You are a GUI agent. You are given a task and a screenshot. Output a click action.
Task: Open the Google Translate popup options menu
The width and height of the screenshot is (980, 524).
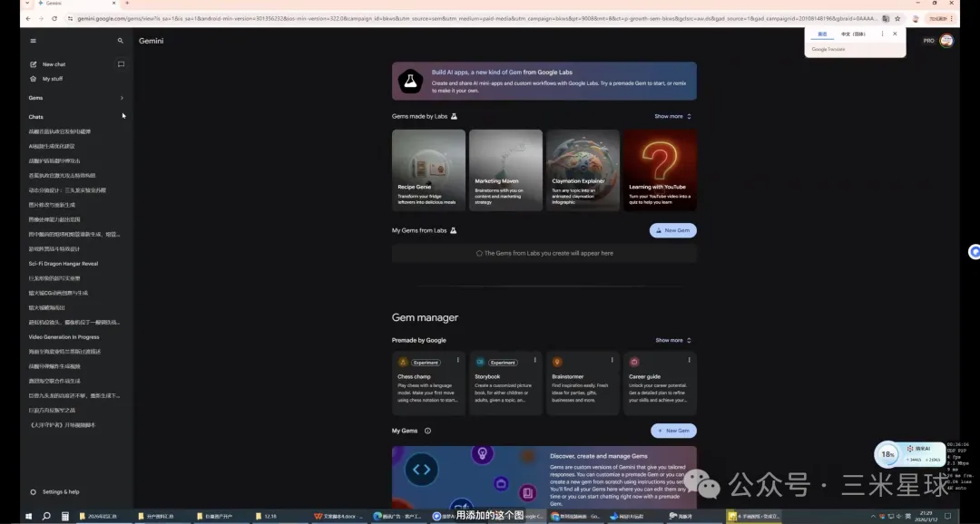point(883,34)
